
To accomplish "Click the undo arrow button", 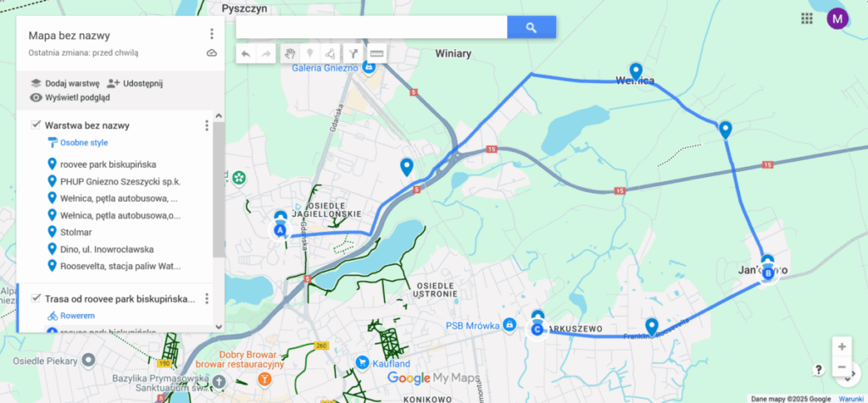I will tap(246, 53).
